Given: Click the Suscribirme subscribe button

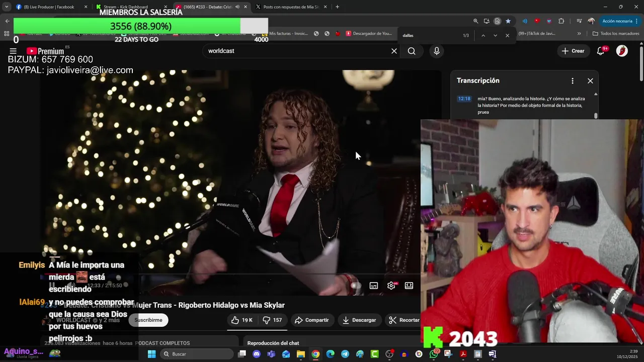Looking at the screenshot, I should (x=148, y=320).
